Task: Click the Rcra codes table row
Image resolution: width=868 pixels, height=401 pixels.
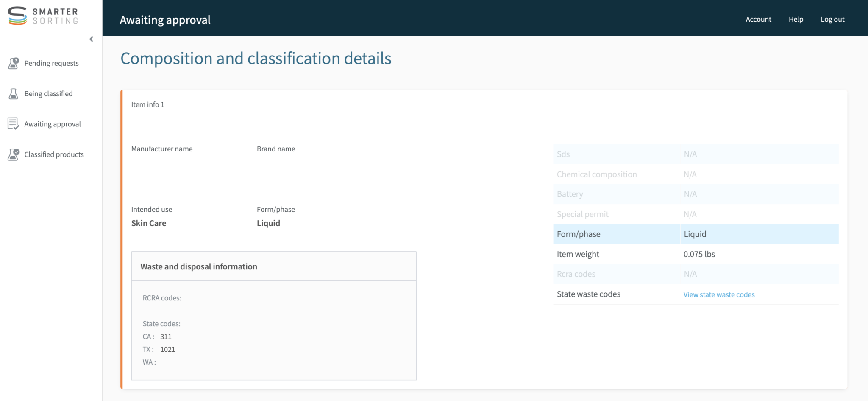Action: pos(695,274)
